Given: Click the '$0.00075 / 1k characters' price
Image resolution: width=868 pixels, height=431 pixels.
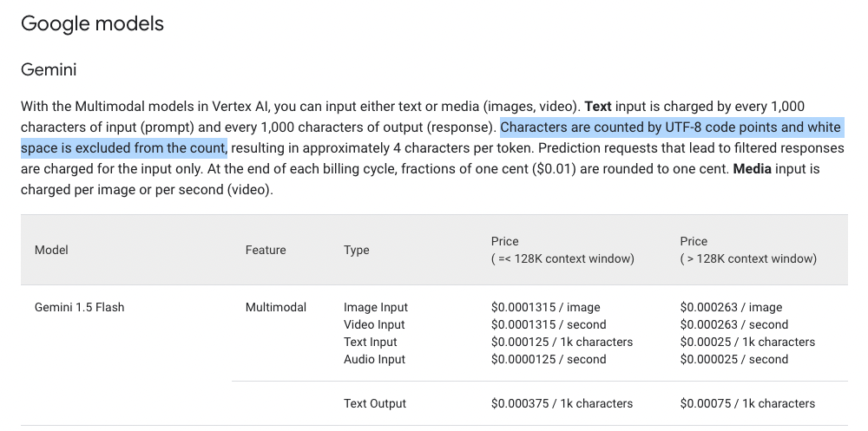Looking at the screenshot, I should pos(747,404).
